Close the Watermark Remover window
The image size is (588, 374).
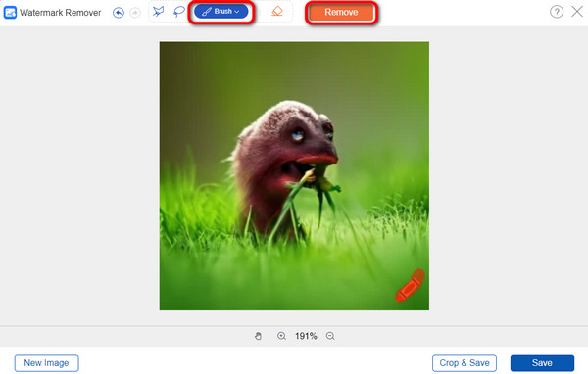(x=577, y=11)
